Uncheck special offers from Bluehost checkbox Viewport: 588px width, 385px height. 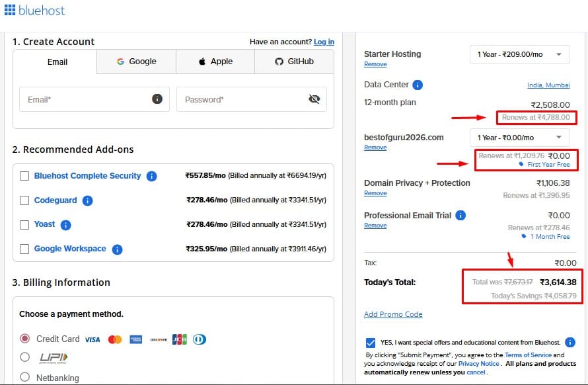coord(371,343)
